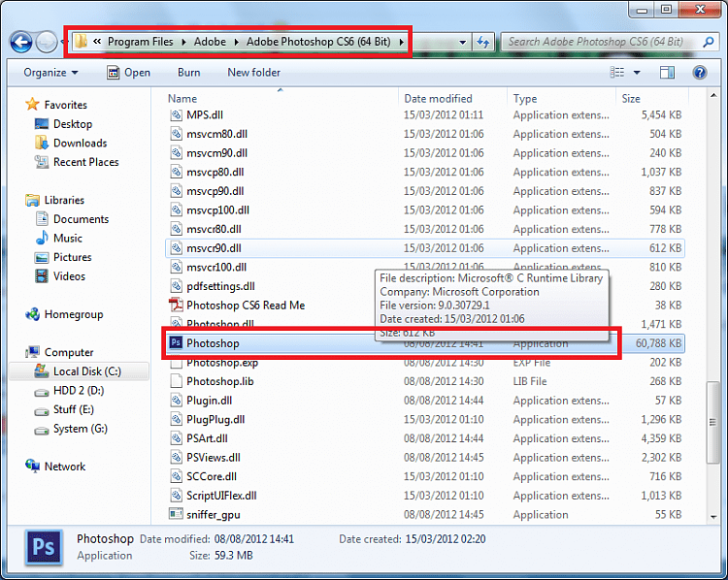Click the Favorites star icon

point(32,104)
